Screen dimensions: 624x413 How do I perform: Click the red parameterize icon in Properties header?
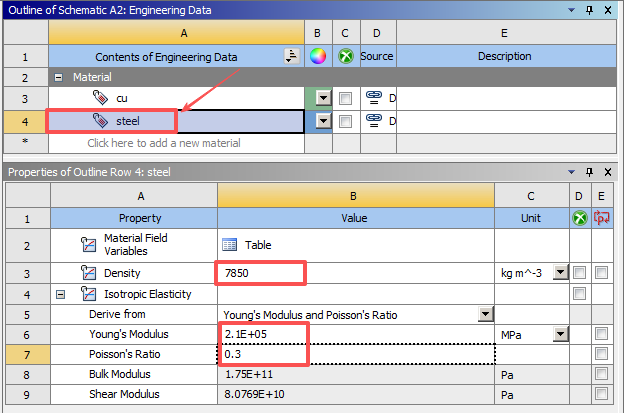[x=601, y=218]
